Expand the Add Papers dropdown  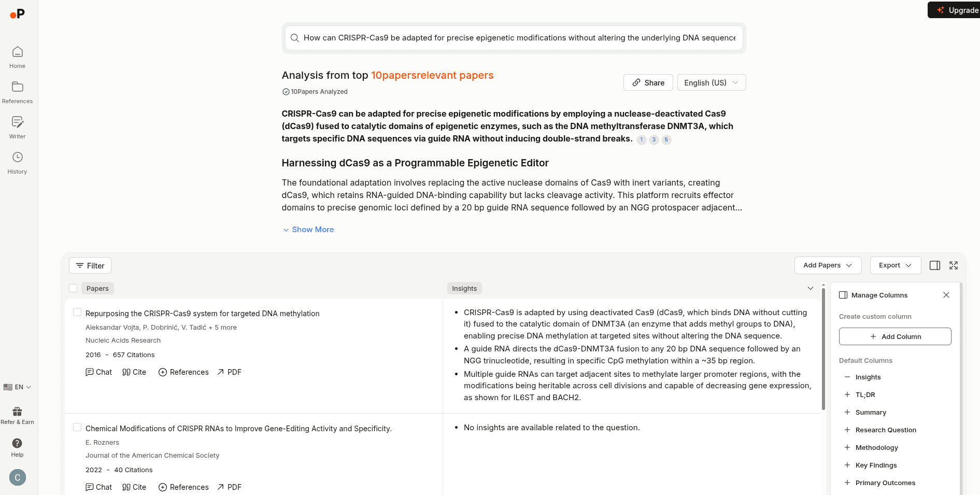pyautogui.click(x=828, y=265)
